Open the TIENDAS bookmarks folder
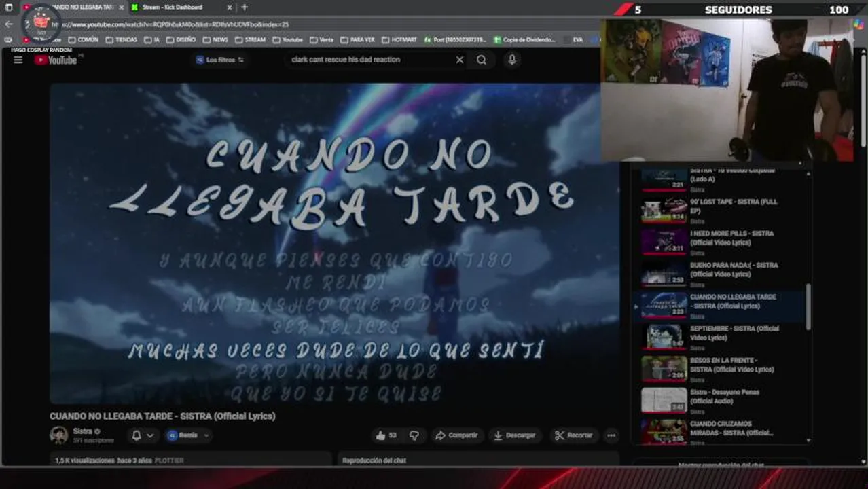868x489 pixels. click(122, 40)
